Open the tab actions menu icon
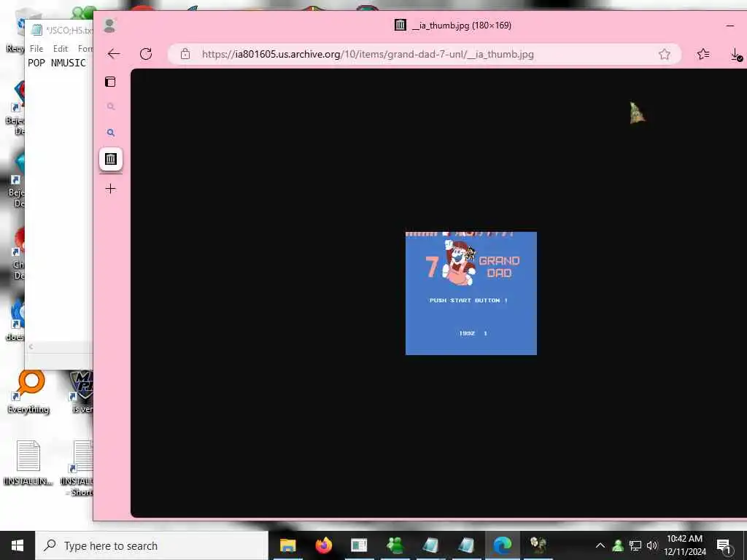 click(111, 82)
